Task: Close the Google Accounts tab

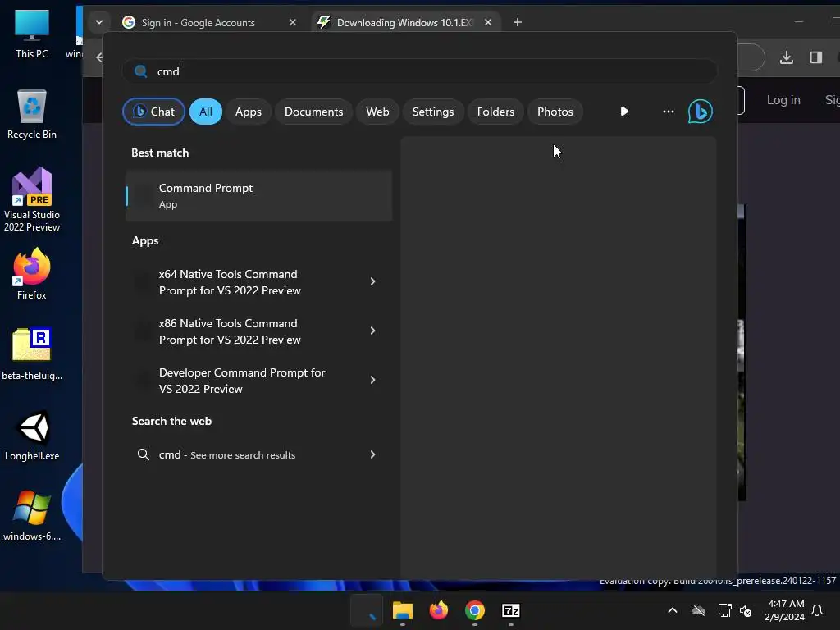Action: [x=293, y=22]
